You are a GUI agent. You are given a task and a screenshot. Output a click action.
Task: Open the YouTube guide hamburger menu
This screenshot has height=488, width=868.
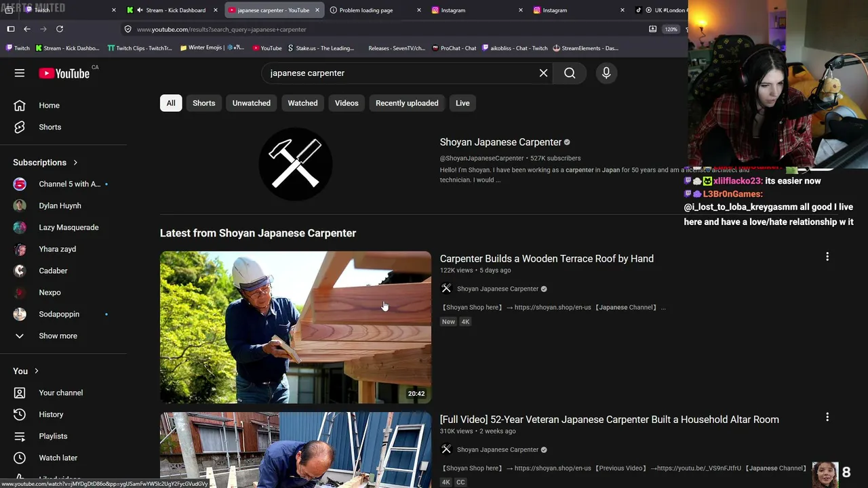pos(20,73)
